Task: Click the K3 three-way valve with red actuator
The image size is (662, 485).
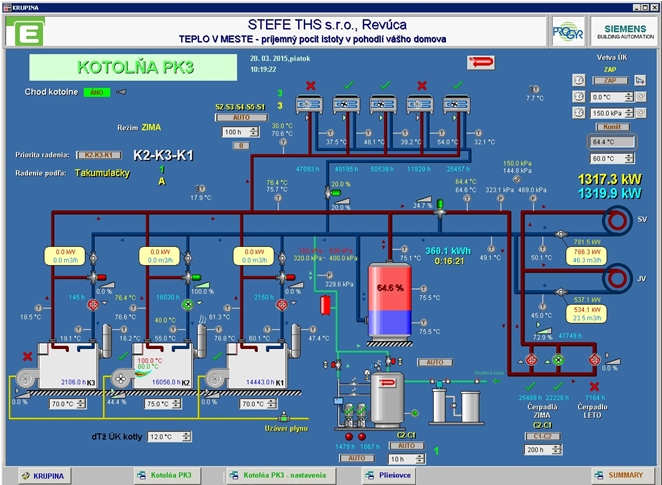Action: tap(96, 277)
